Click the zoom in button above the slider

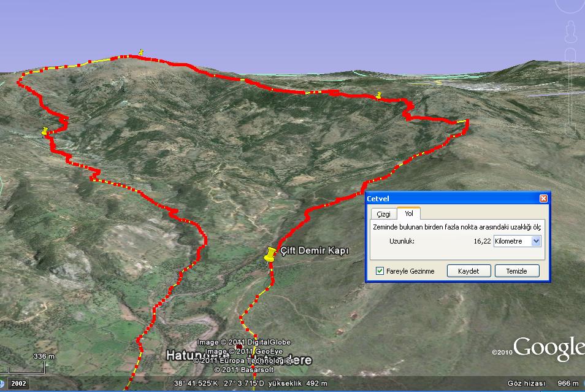coord(572,54)
